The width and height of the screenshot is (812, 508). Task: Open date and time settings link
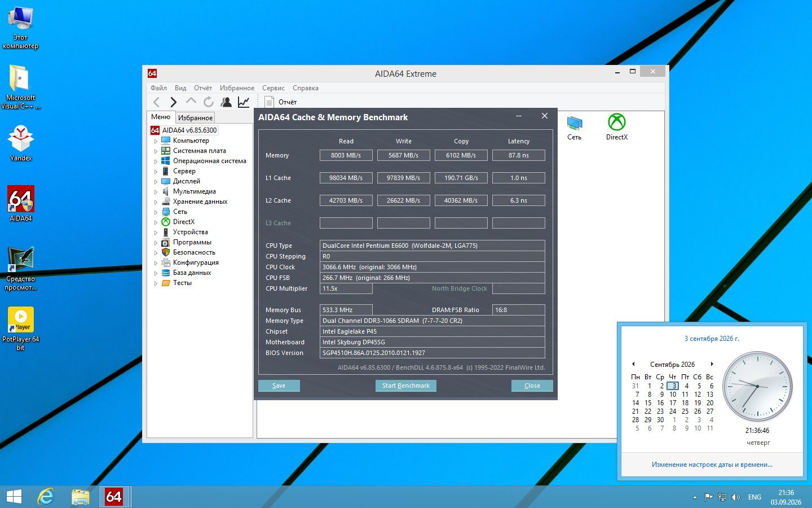click(x=712, y=465)
